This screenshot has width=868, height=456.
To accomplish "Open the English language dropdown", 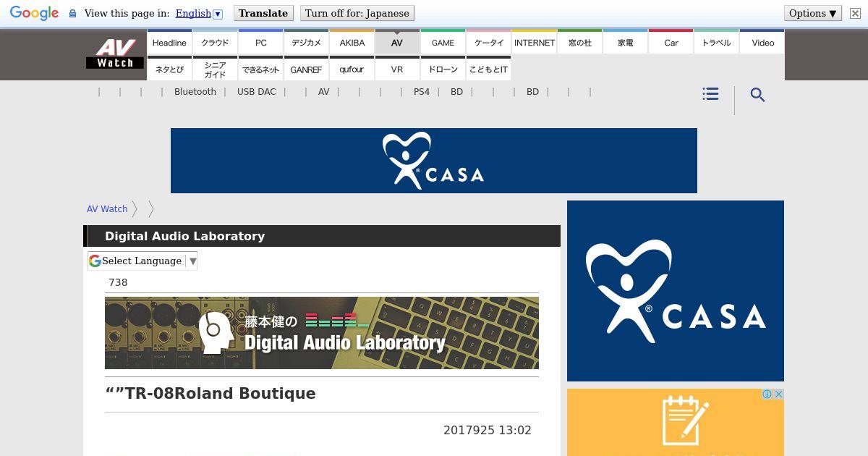I will coord(199,13).
